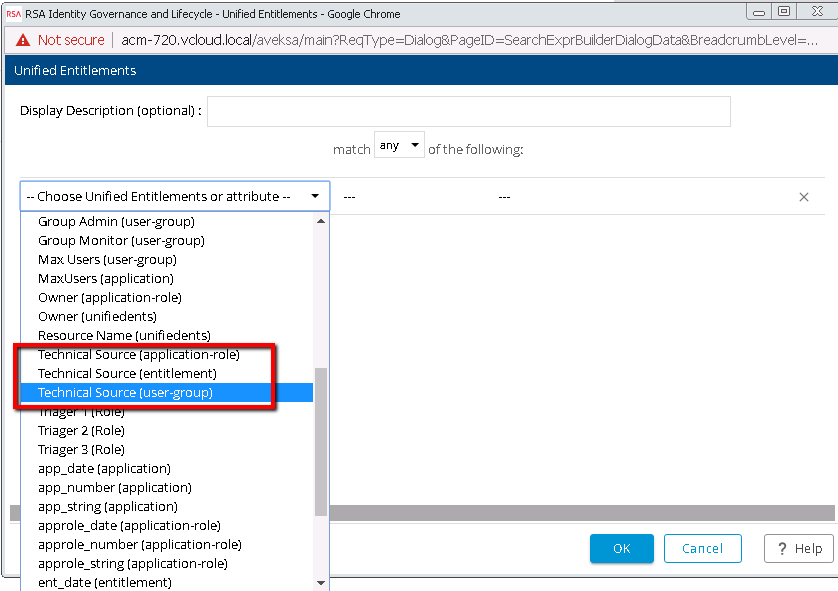Select Resource Name (unifiedents) entry
Screen dimensions: 838x591
[x=124, y=336]
